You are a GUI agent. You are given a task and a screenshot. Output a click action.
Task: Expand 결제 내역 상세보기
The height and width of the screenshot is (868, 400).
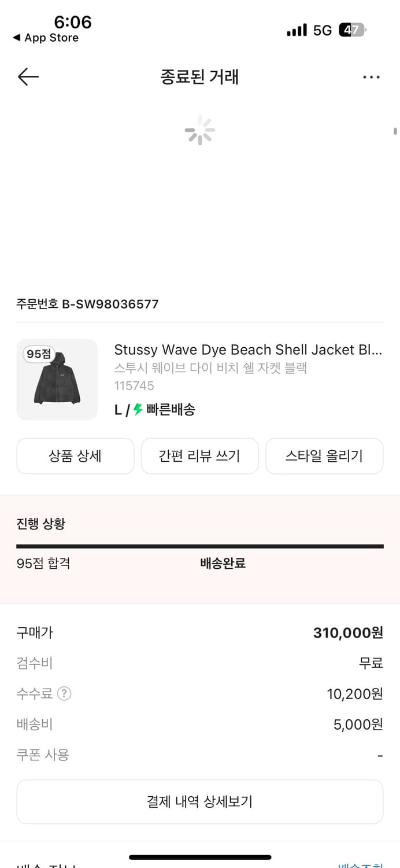coord(200,801)
